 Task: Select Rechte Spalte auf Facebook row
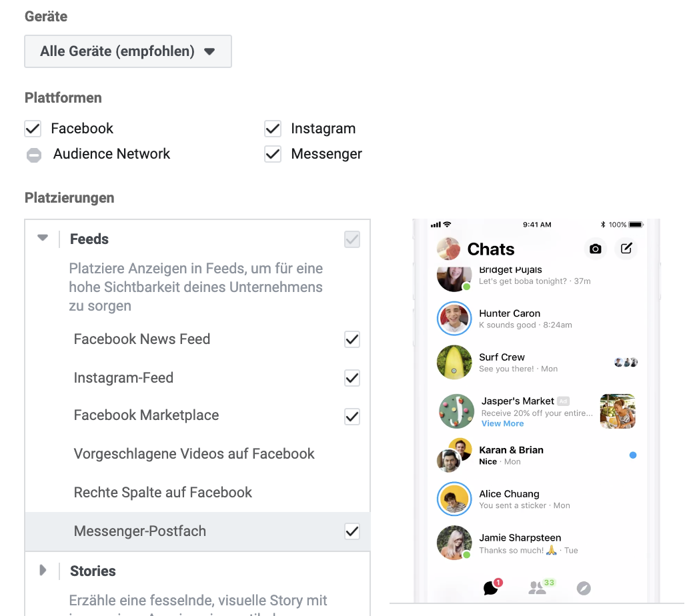point(197,493)
